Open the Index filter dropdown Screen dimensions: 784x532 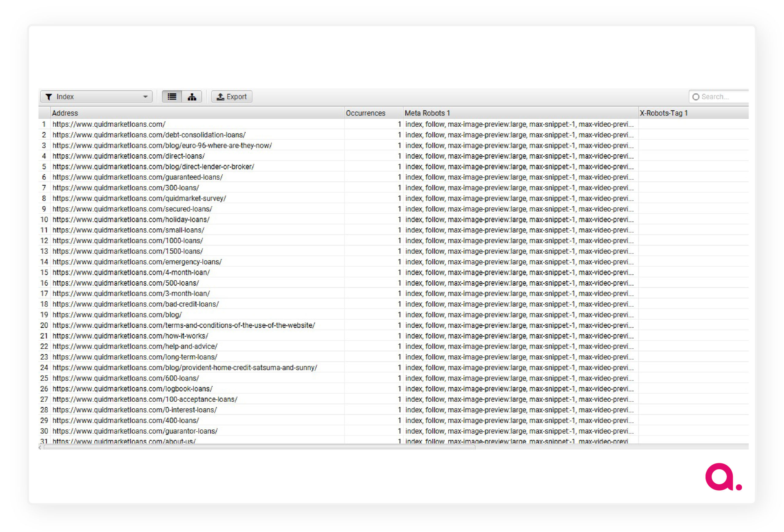pyautogui.click(x=96, y=97)
